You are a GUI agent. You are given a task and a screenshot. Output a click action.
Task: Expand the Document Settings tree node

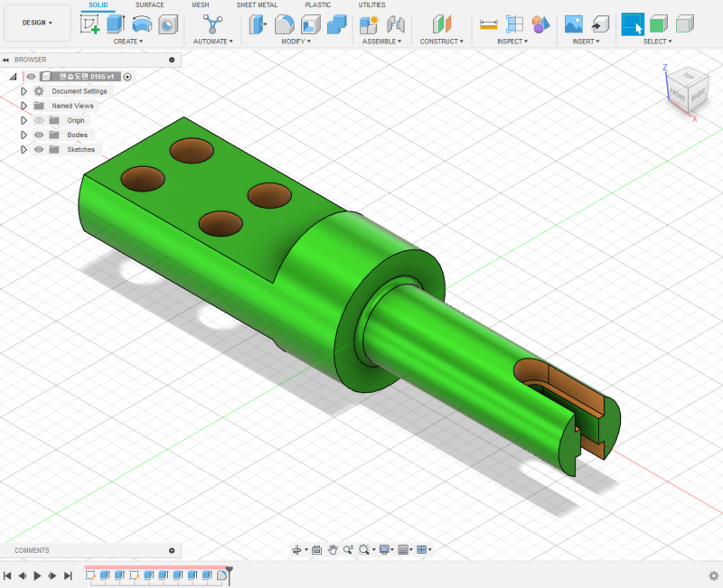pyautogui.click(x=24, y=91)
